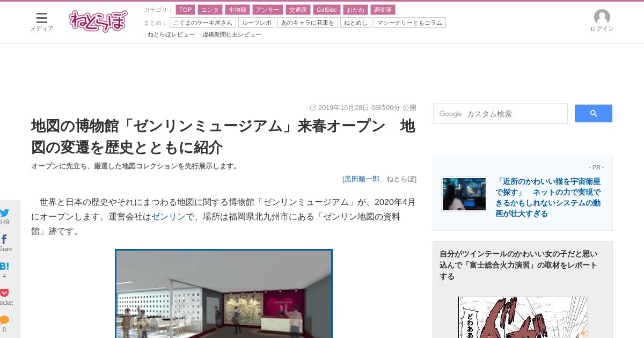The width and height of the screenshot is (644, 338).
Task: Select the おかね category
Action: [x=355, y=10]
